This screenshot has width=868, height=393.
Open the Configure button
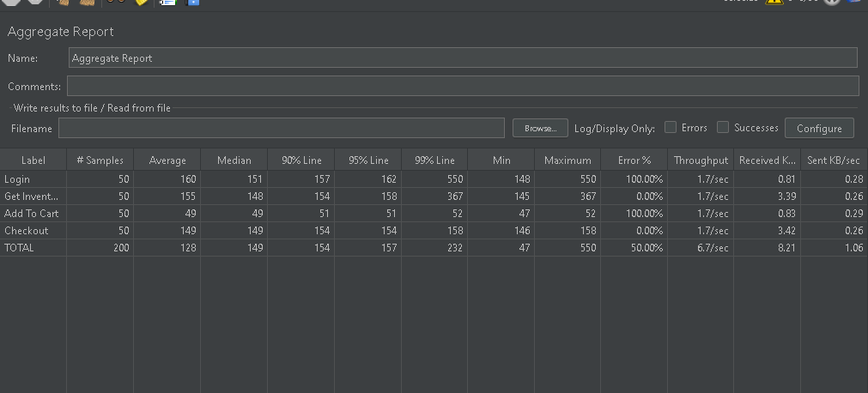pyautogui.click(x=819, y=128)
